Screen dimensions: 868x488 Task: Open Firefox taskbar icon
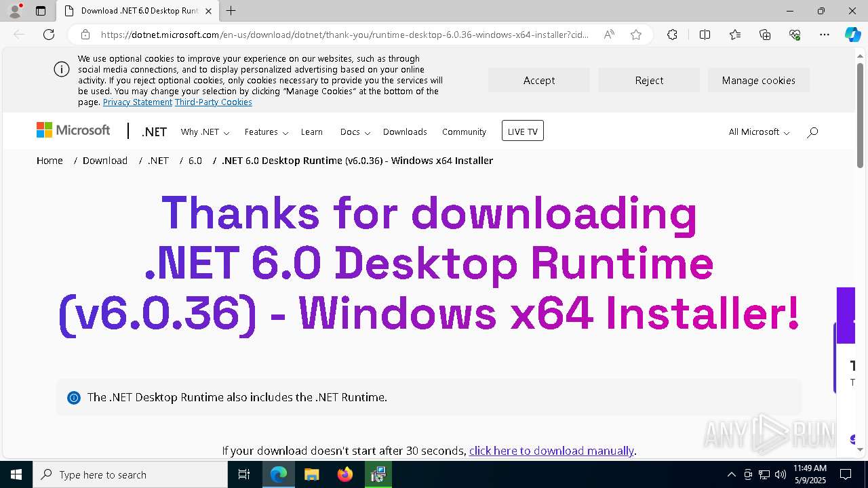point(345,474)
